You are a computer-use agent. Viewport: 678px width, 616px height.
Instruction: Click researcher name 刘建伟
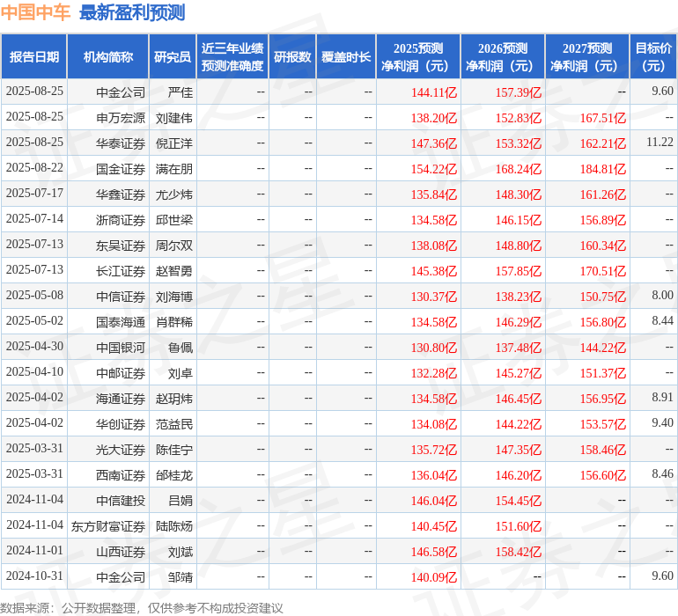pyautogui.click(x=174, y=118)
